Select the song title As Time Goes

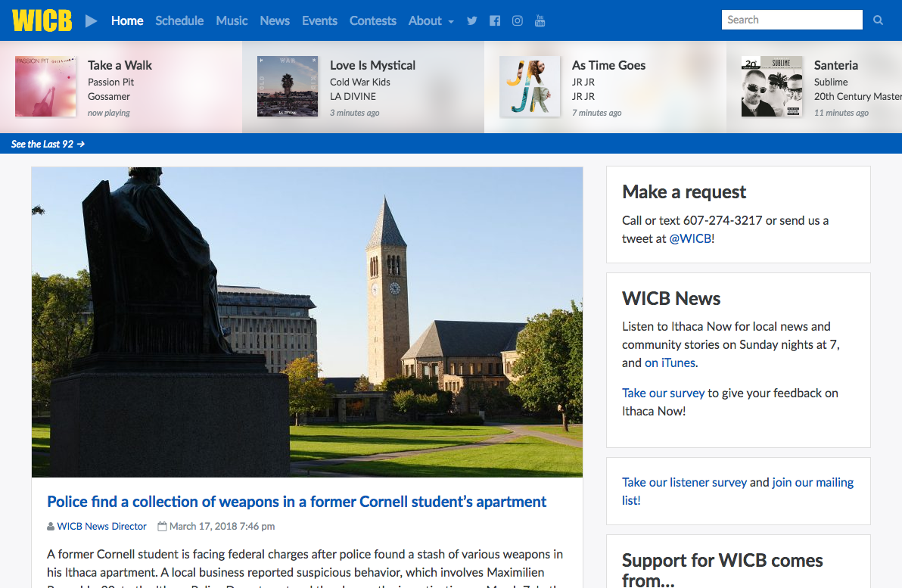tap(608, 65)
